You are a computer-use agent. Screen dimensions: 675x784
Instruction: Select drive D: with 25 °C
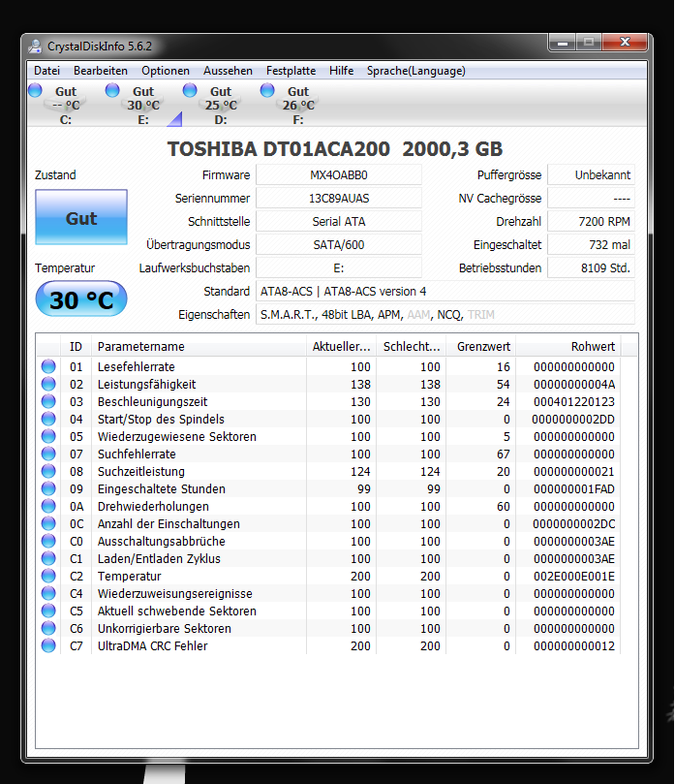221,106
